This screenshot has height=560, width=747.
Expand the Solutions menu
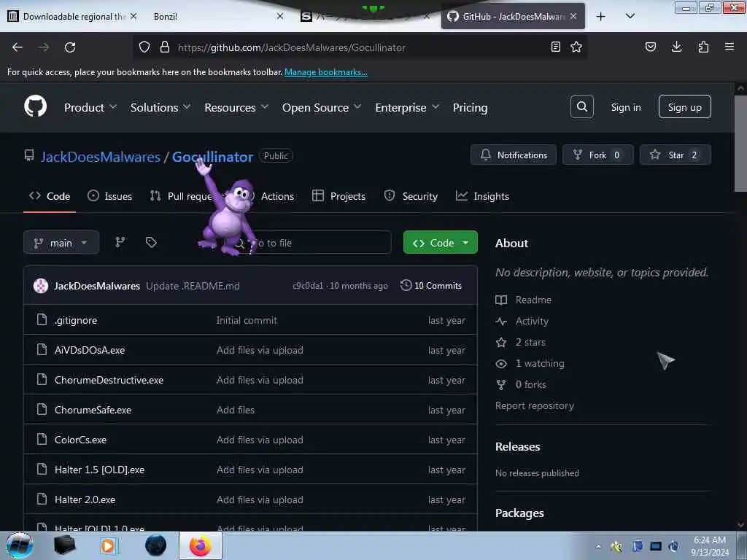tap(160, 108)
